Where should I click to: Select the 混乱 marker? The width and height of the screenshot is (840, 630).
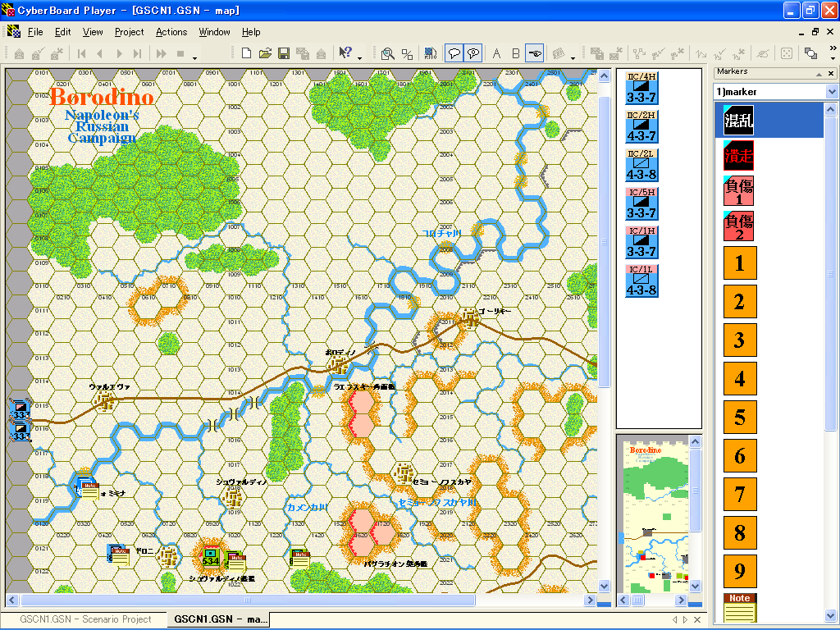pos(739,120)
